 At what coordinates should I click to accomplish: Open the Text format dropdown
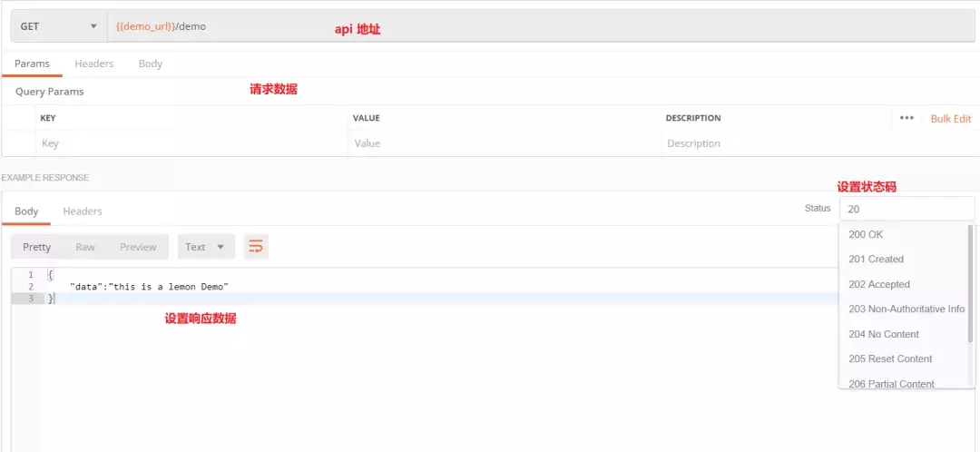click(x=206, y=247)
